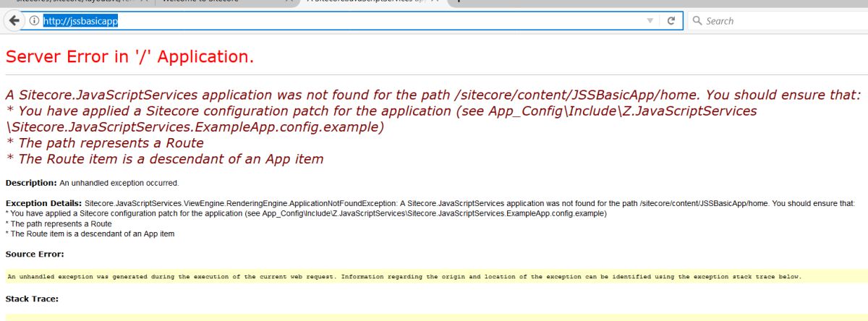This screenshot has width=868, height=321.
Task: Click the red line about applying a configuration patch
Action: pyautogui.click(x=381, y=111)
